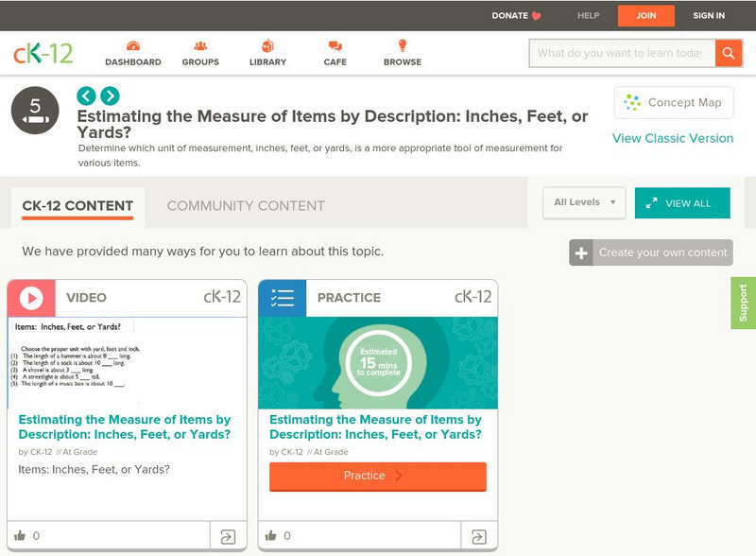The height and width of the screenshot is (556, 756).
Task: Click the CK-12 logo on Practice card
Action: click(x=473, y=297)
